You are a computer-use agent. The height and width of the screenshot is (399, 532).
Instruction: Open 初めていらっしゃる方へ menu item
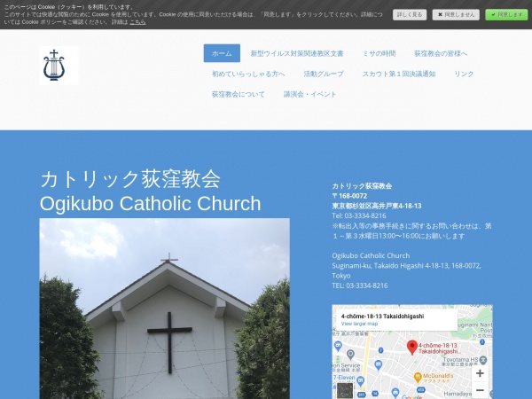(x=248, y=74)
